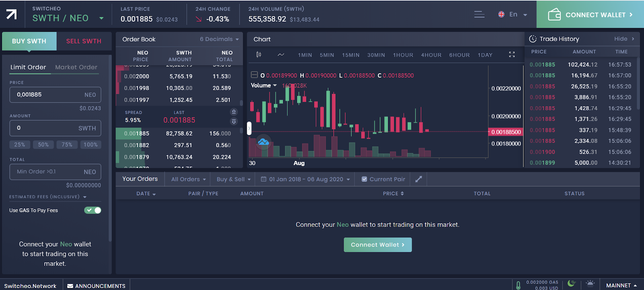Select the 1DAY chart interval
The width and height of the screenshot is (644, 290).
coord(485,55)
